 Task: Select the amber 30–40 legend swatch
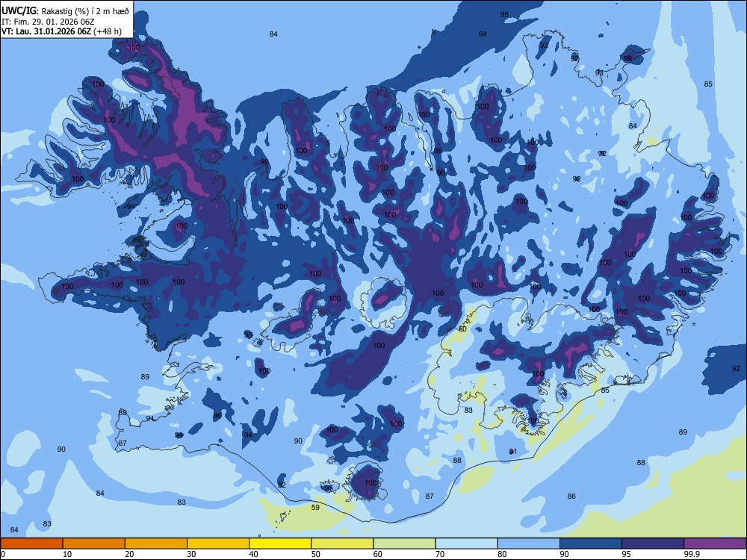pyautogui.click(x=218, y=544)
